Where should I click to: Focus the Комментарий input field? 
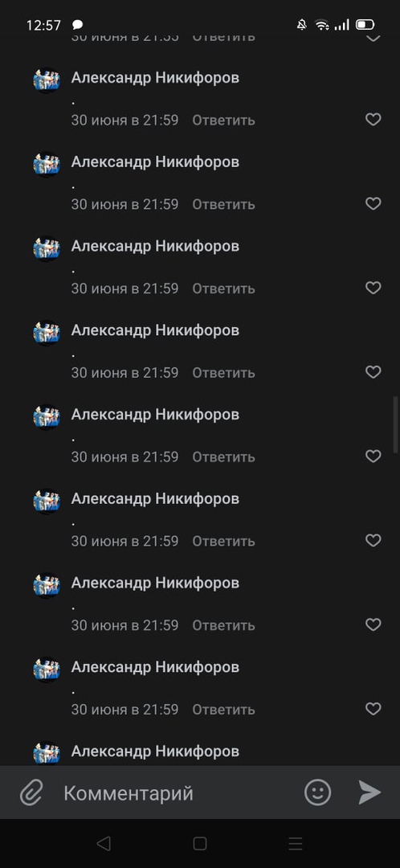(177, 792)
